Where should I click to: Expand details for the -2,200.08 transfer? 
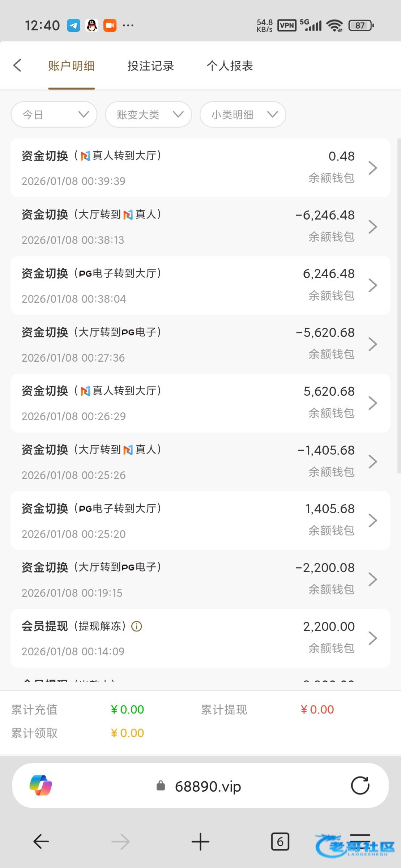tap(372, 579)
